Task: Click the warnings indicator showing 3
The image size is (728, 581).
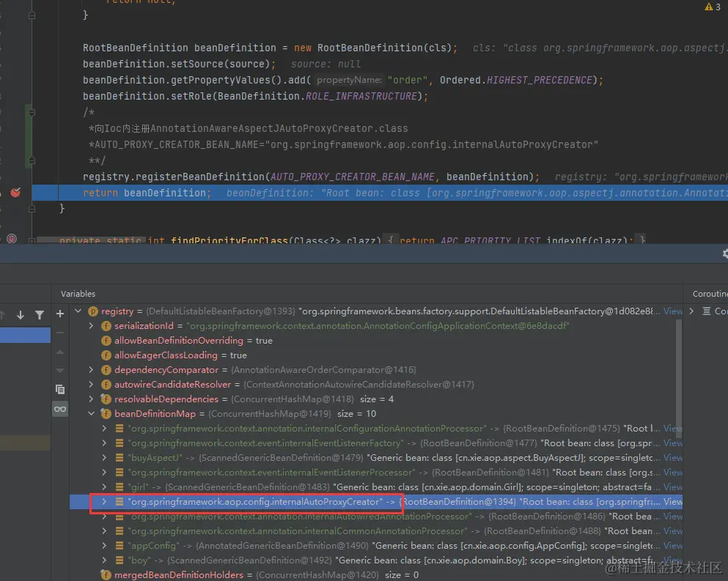Action: (713, 7)
